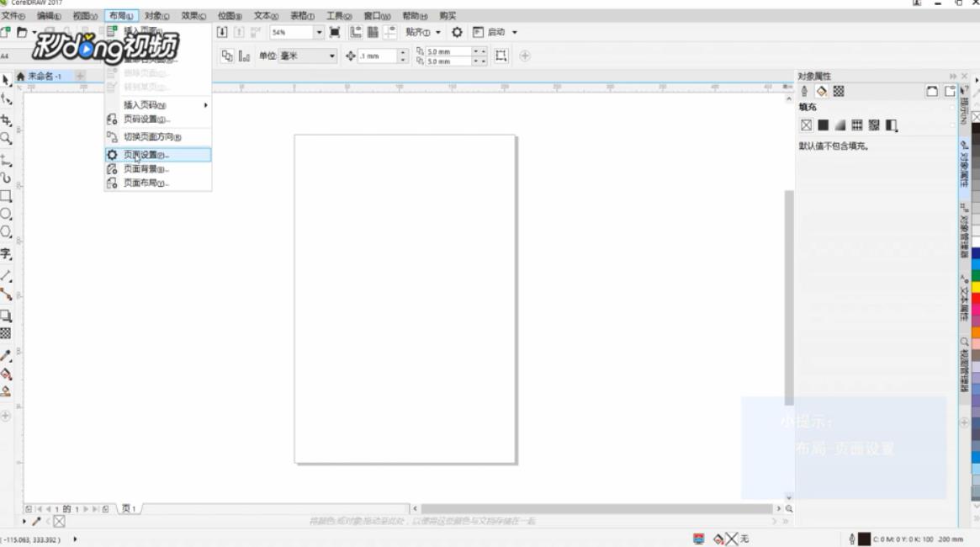Select the 页1 page tab
Image resolution: width=980 pixels, height=547 pixels.
pyautogui.click(x=130, y=509)
